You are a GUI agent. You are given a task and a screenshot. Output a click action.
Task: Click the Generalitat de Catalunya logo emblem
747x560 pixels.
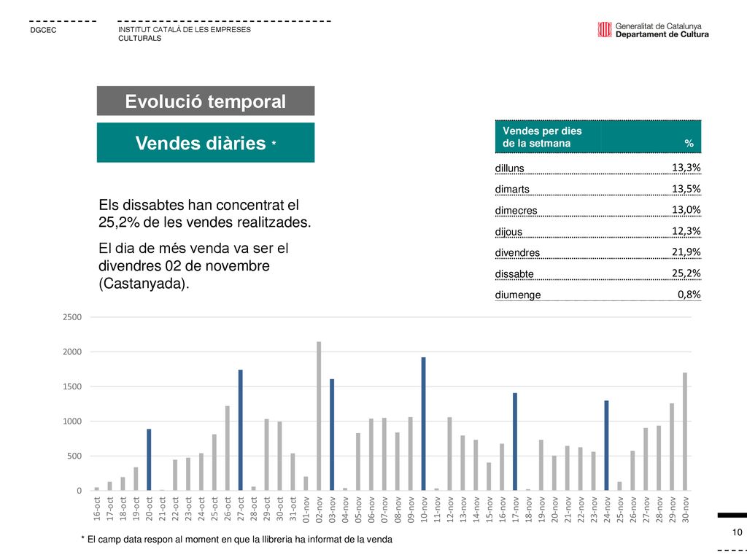click(x=605, y=29)
